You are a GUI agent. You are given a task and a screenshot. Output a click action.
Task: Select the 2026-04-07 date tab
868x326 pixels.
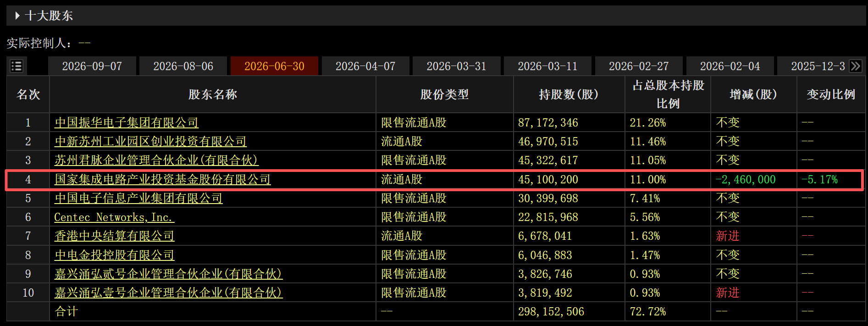point(365,66)
